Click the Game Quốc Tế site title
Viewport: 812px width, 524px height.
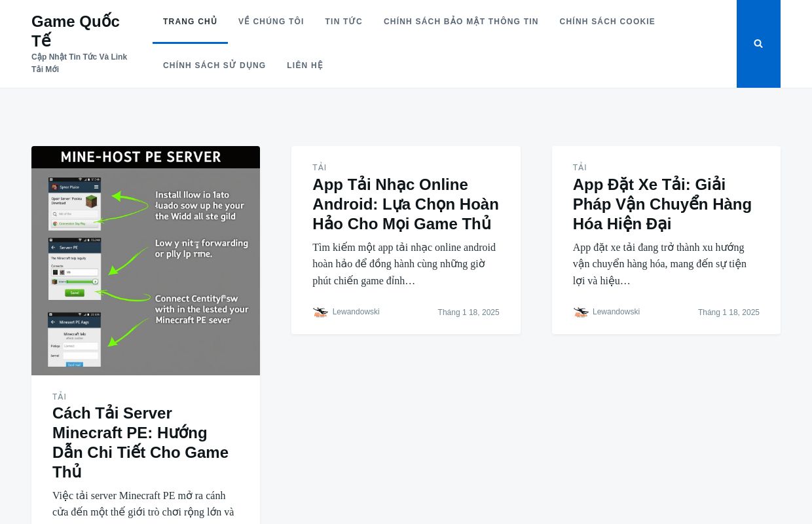pos(75,31)
